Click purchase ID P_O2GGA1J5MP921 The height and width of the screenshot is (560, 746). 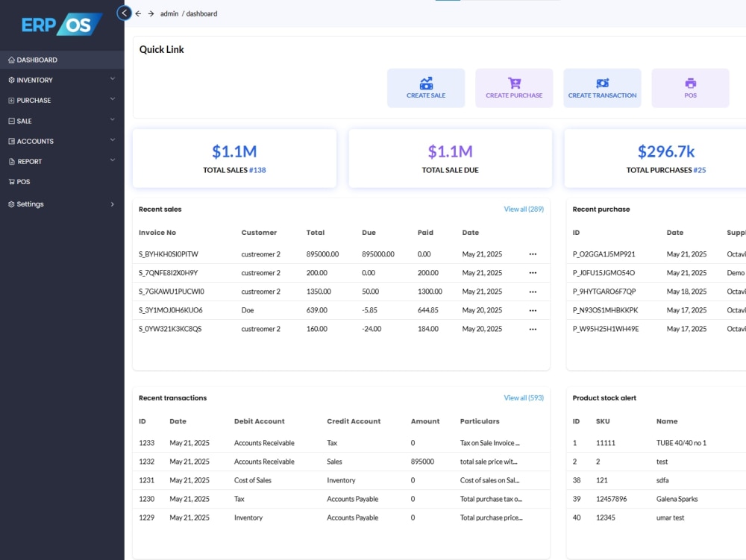pos(604,254)
